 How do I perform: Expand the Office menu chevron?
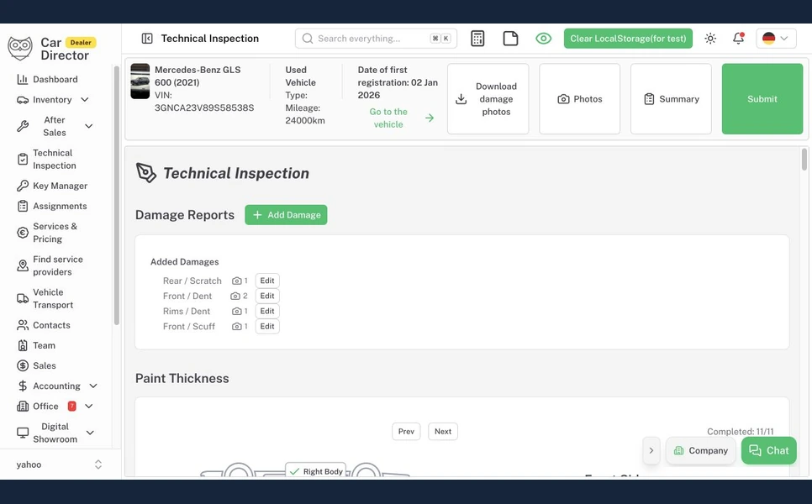[x=89, y=407]
